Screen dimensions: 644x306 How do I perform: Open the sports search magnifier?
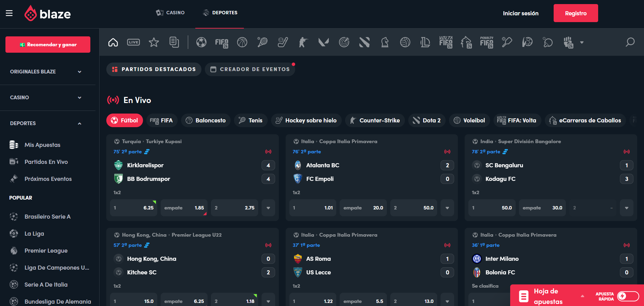[630, 42]
